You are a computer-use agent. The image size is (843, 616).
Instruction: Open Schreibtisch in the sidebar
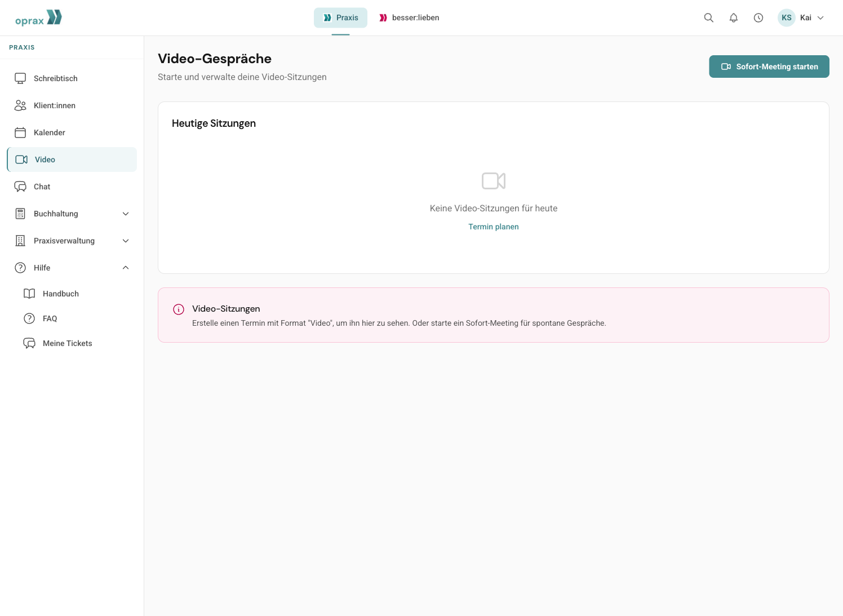point(72,78)
